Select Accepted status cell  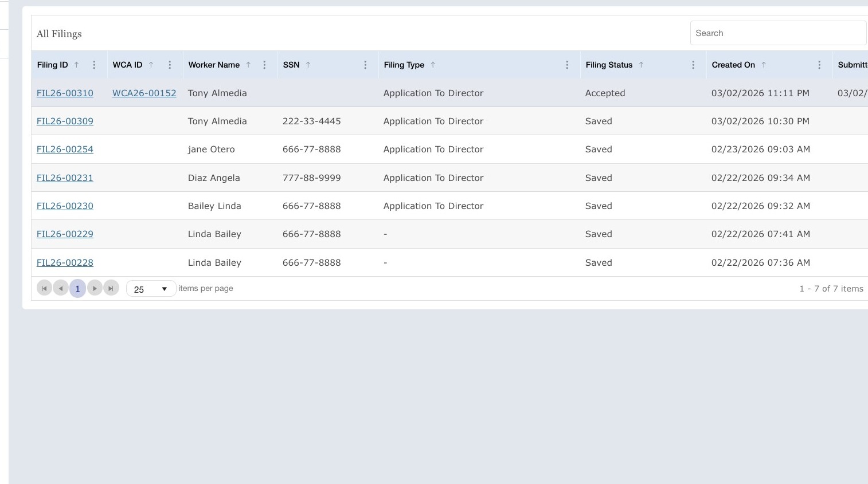(x=605, y=93)
